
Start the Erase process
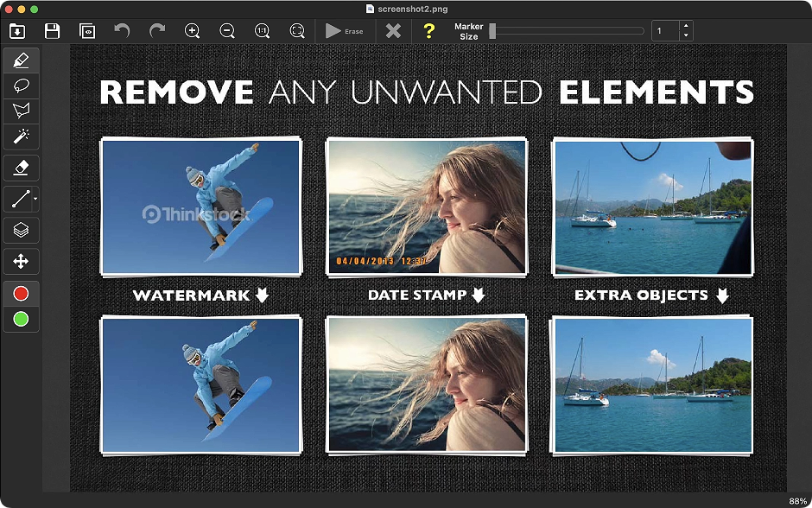(x=344, y=31)
